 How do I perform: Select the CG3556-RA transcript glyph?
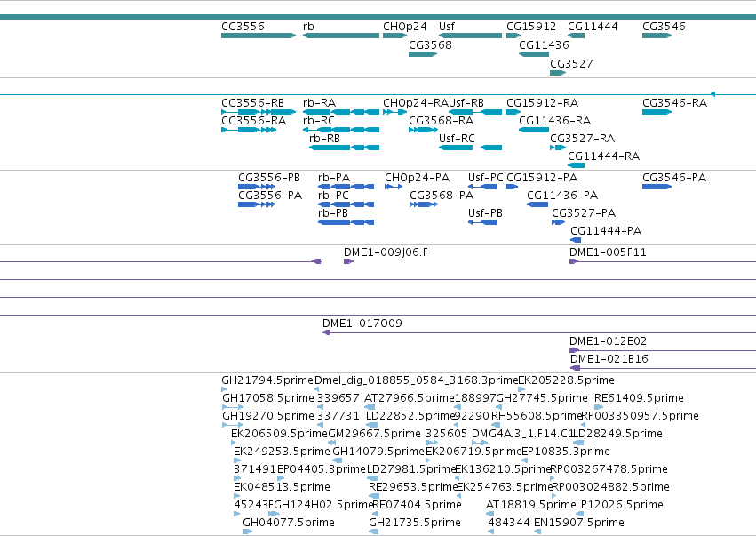tap(249, 130)
